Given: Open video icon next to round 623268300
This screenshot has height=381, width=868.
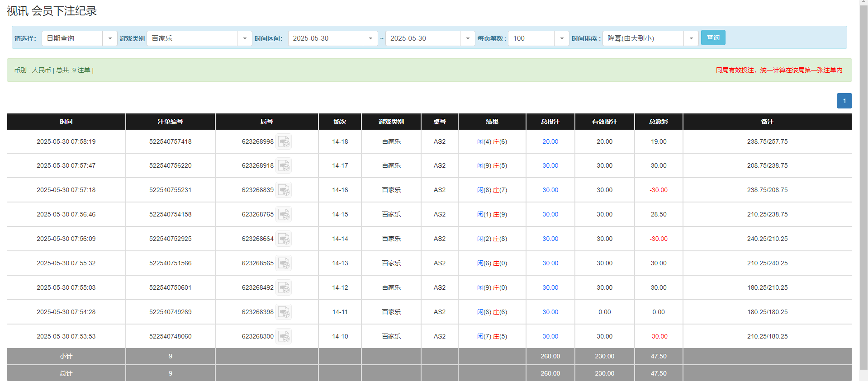Looking at the screenshot, I should 284,337.
